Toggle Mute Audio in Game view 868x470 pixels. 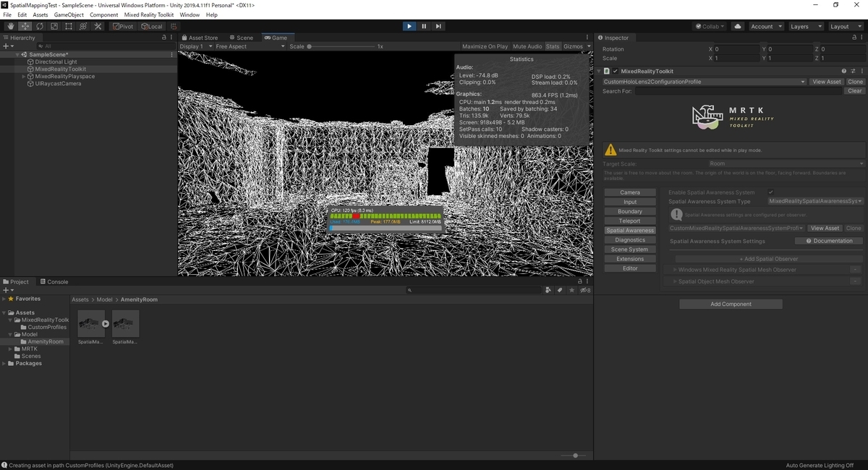tap(527, 46)
